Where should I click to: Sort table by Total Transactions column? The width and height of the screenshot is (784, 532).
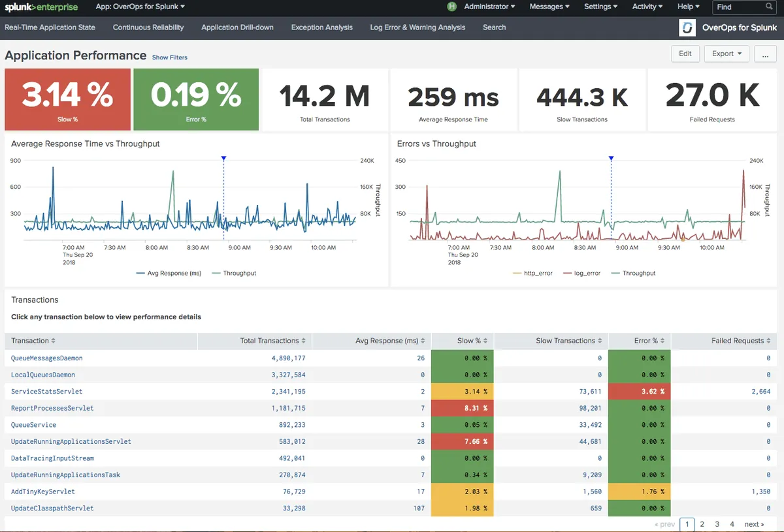[x=270, y=341]
